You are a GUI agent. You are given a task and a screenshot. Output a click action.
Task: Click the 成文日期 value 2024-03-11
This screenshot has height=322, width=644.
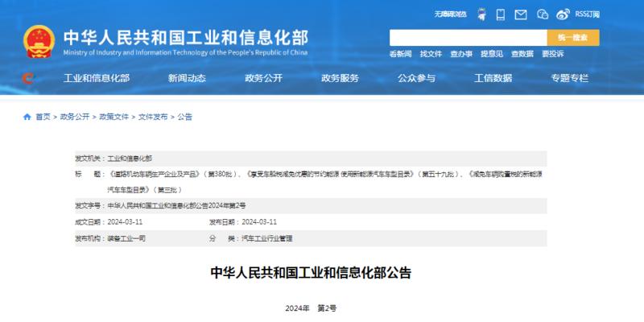(x=125, y=222)
